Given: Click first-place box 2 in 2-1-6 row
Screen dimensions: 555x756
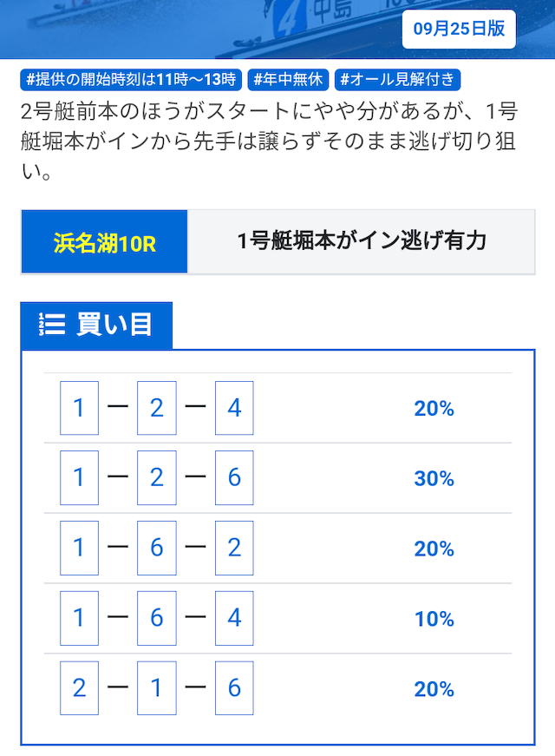Looking at the screenshot, I should (79, 689).
